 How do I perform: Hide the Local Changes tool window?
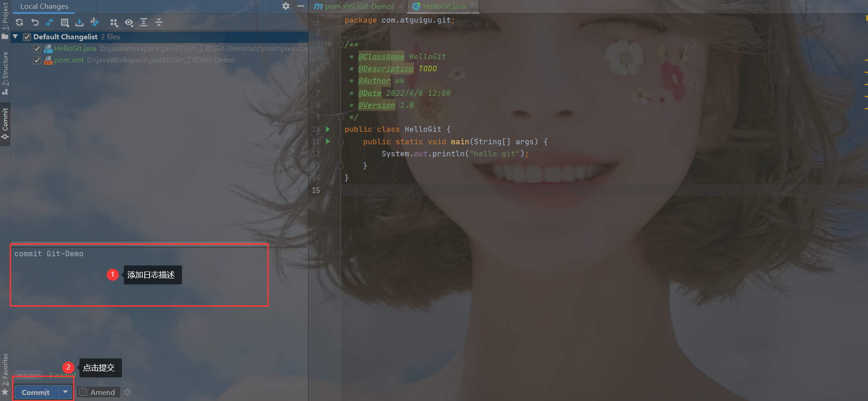click(x=301, y=6)
